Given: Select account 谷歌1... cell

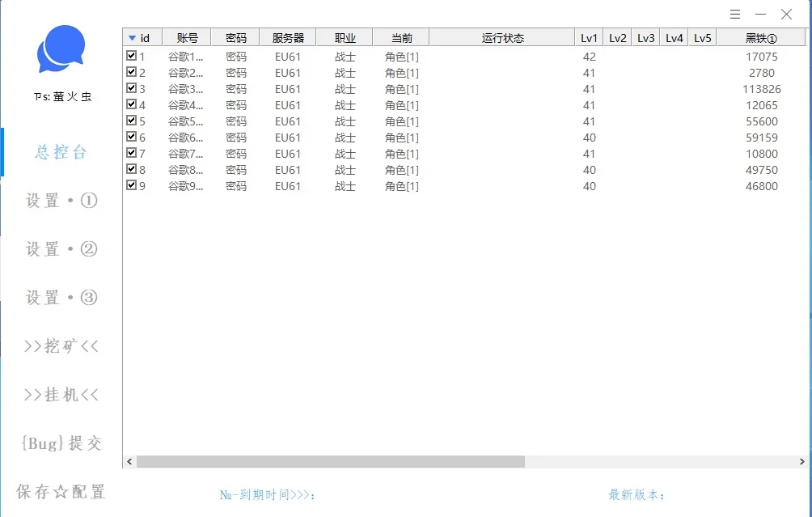Looking at the screenshot, I should (185, 57).
